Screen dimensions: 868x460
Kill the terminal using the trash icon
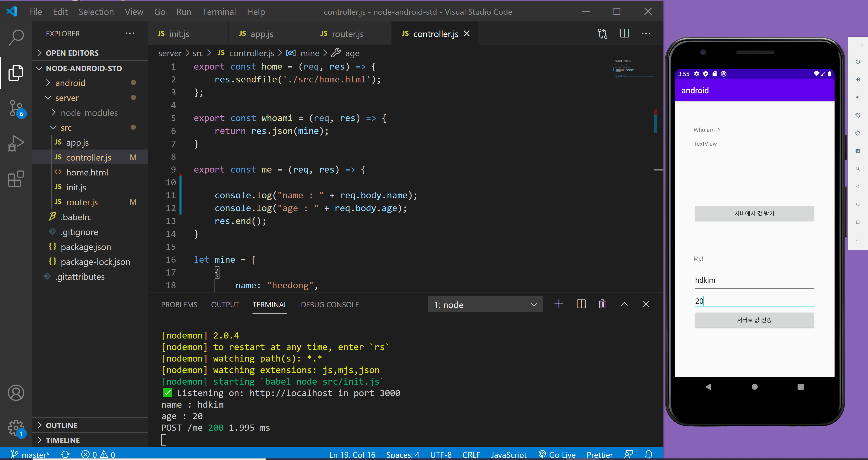click(602, 304)
